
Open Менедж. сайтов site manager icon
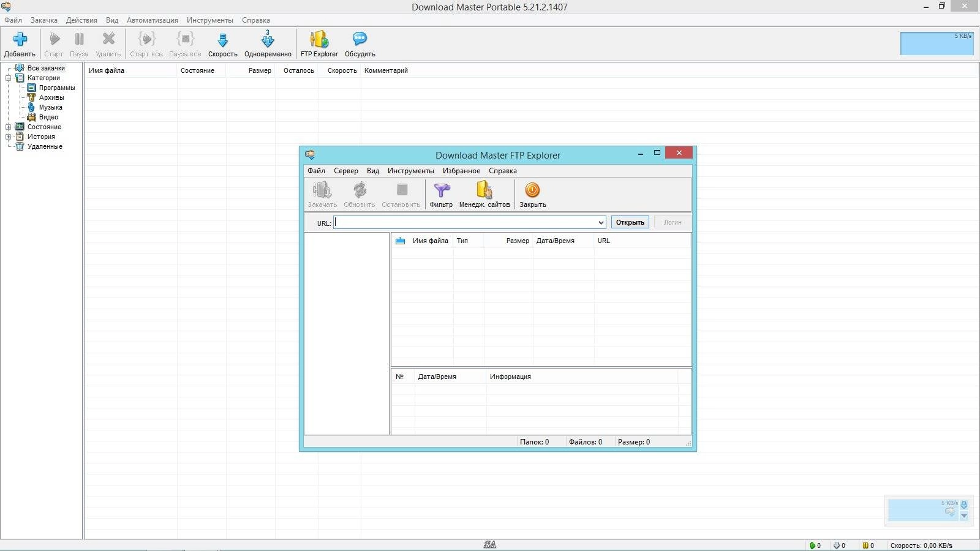[x=484, y=190]
